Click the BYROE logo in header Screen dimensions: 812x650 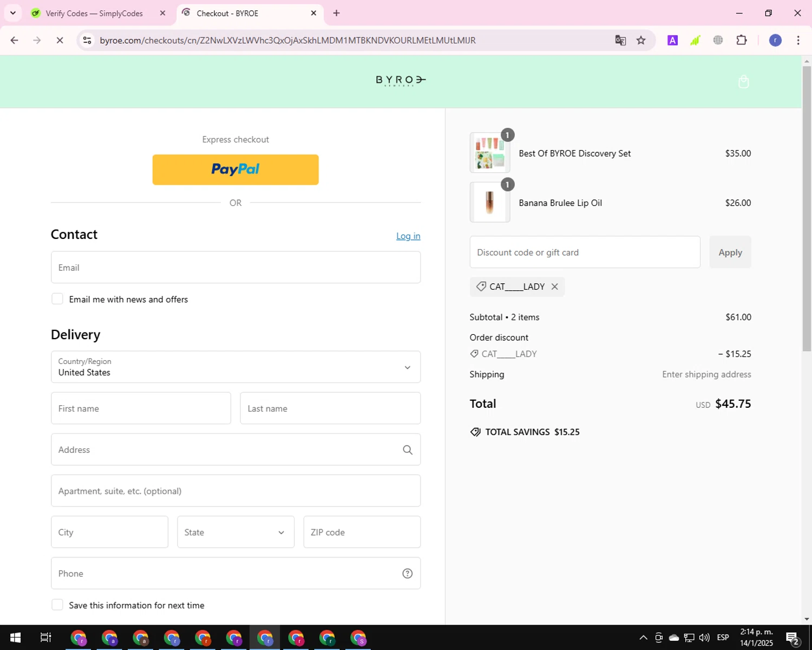[401, 81]
